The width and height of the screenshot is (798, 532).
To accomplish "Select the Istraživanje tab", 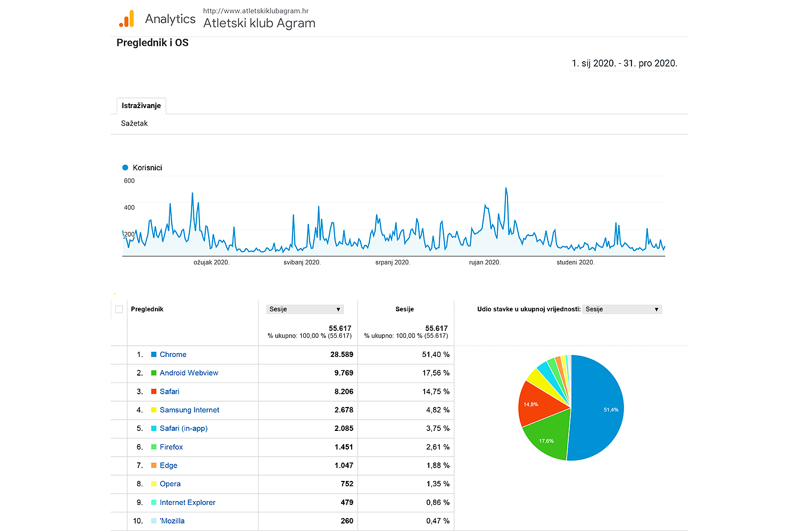I will click(141, 106).
